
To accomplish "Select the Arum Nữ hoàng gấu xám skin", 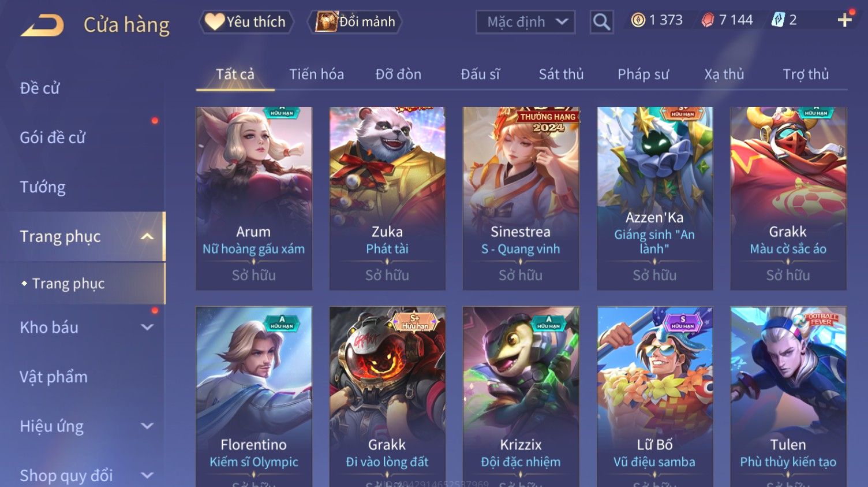I will [x=253, y=198].
